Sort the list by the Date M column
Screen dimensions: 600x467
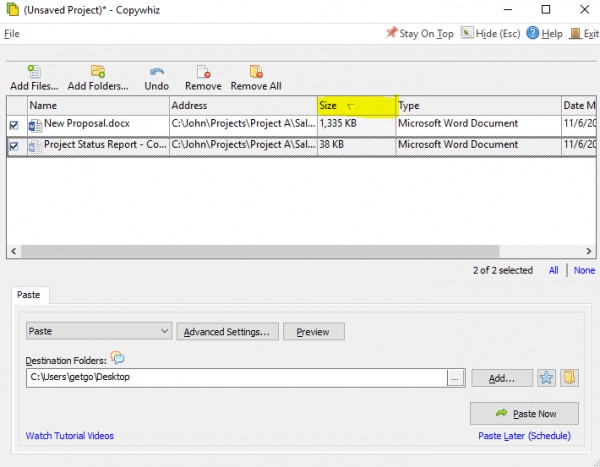tap(579, 106)
